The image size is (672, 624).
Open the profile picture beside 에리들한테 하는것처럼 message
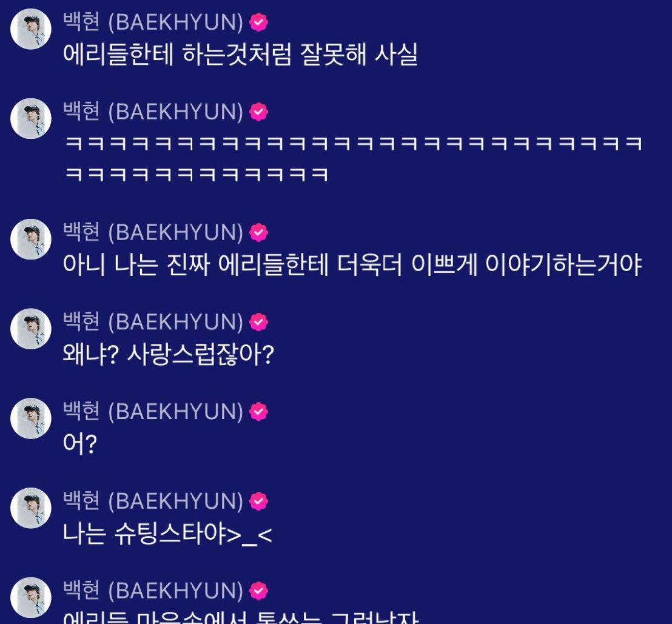tap(31, 29)
